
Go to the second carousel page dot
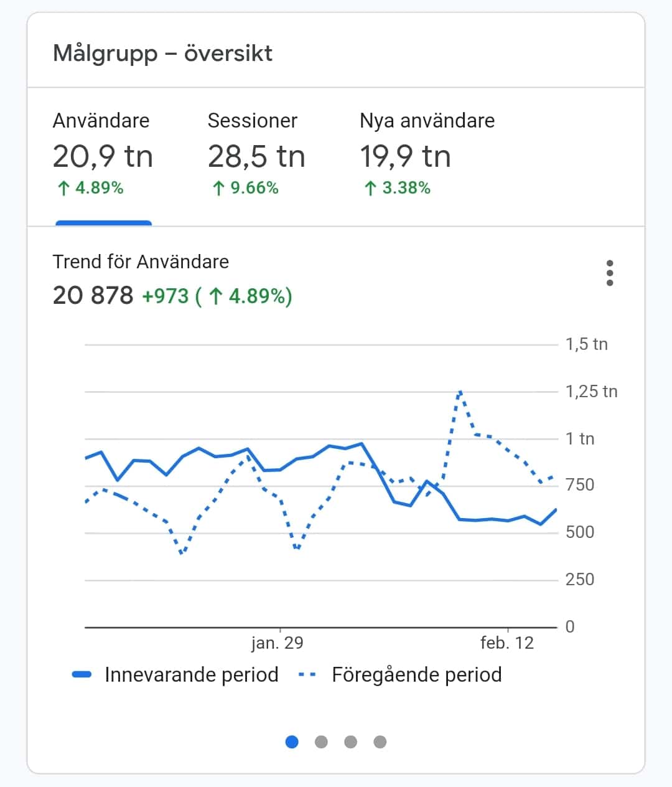point(321,742)
